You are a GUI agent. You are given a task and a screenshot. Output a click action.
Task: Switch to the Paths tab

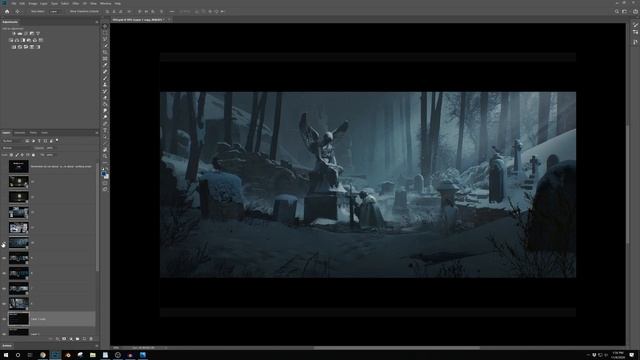[x=33, y=133]
